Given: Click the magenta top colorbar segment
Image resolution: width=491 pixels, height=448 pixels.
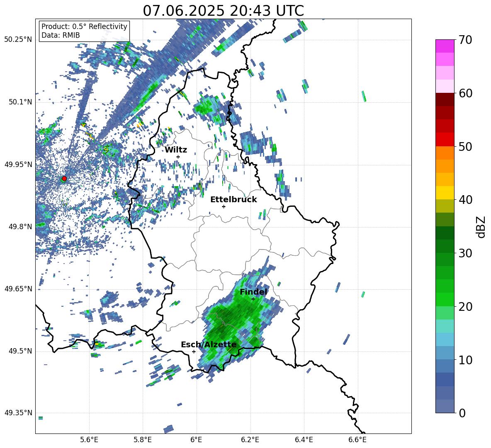Looking at the screenshot, I should coord(445,46).
